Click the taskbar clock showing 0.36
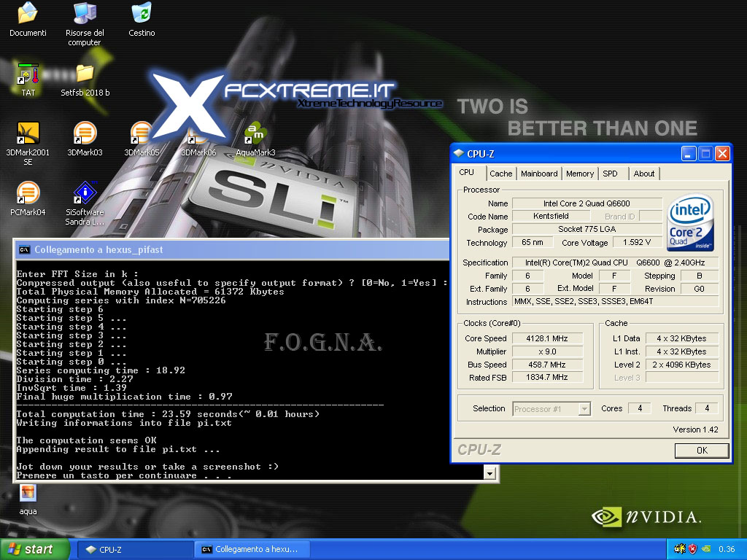The height and width of the screenshot is (560, 747). pos(727,550)
